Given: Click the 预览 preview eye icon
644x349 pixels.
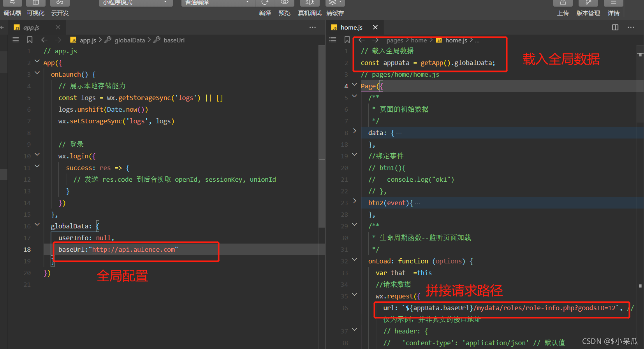Looking at the screenshot, I should [x=285, y=3].
